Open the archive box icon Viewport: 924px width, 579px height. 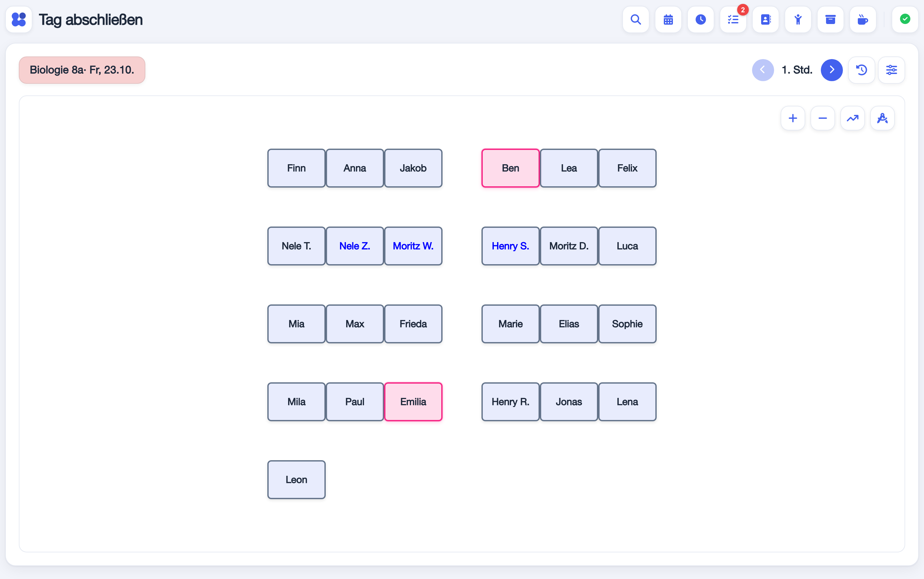pos(830,19)
